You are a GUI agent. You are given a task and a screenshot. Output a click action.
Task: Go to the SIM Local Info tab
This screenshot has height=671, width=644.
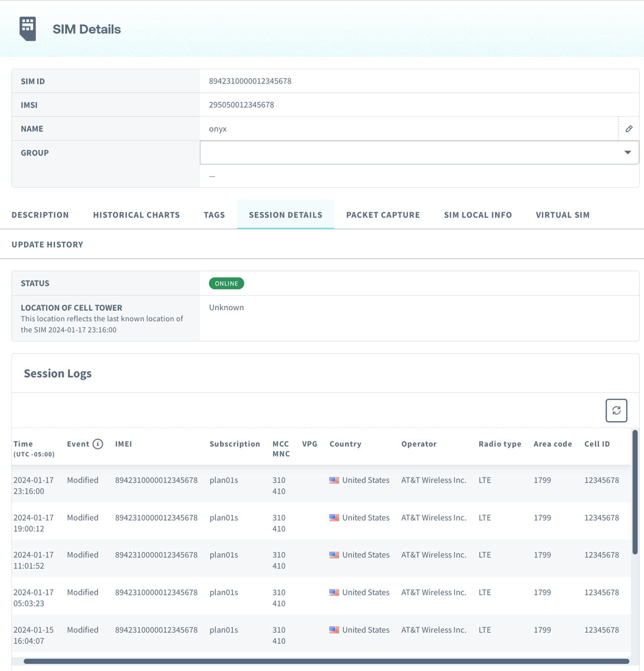tap(478, 215)
